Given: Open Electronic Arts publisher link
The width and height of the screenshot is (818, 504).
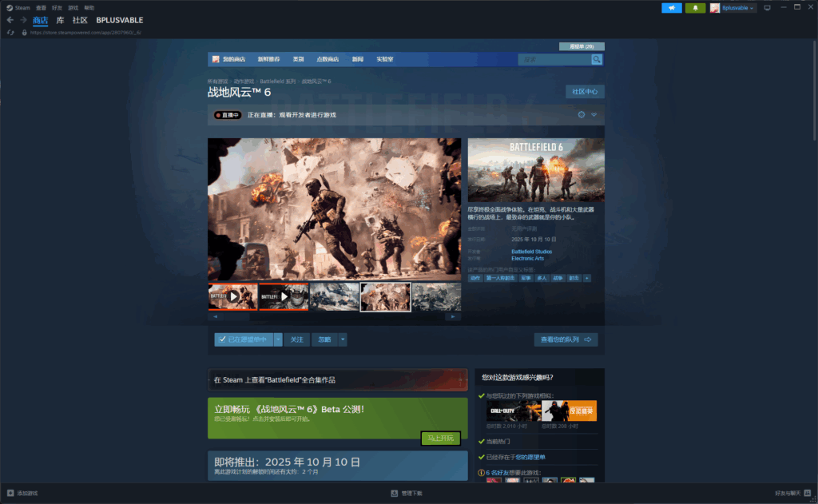Looking at the screenshot, I should click(x=527, y=258).
